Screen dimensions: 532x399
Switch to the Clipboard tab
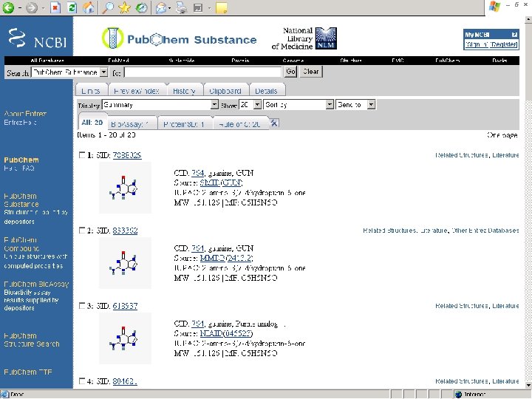click(225, 91)
